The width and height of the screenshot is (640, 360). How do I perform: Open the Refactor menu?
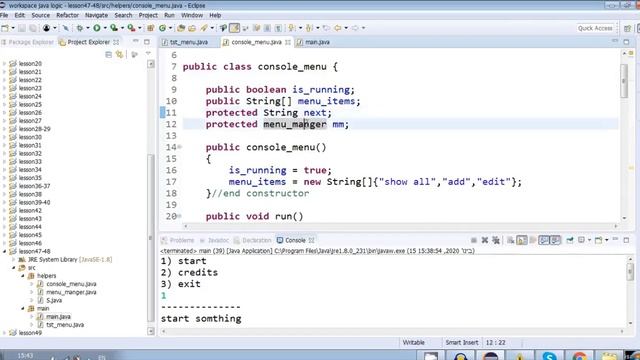(67, 15)
